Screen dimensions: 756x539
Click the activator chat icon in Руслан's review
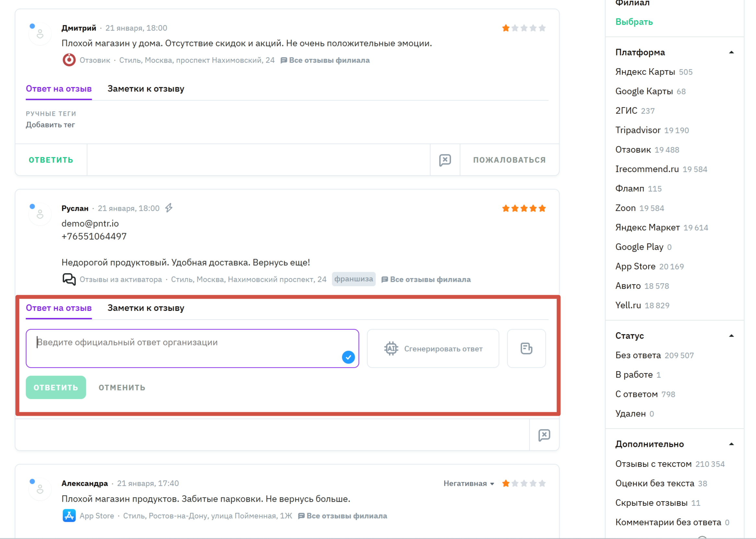point(69,279)
